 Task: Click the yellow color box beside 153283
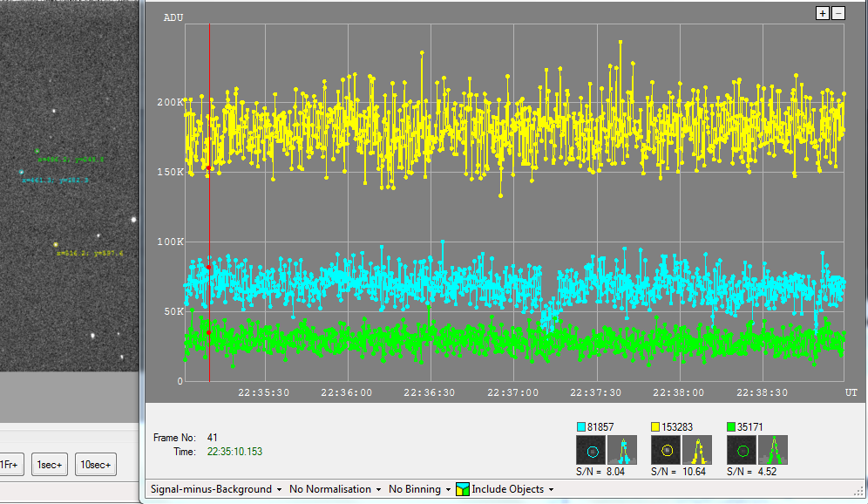[x=656, y=426]
